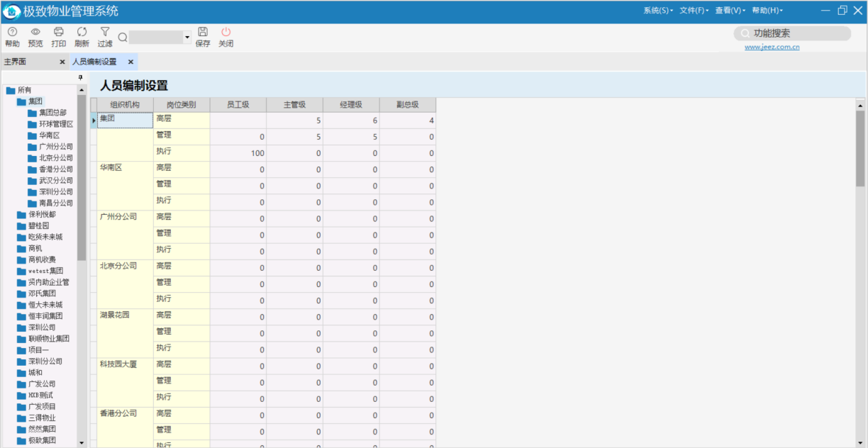Open the www.jeez.com.cn link
Image resolution: width=868 pixels, height=448 pixels.
[x=772, y=47]
